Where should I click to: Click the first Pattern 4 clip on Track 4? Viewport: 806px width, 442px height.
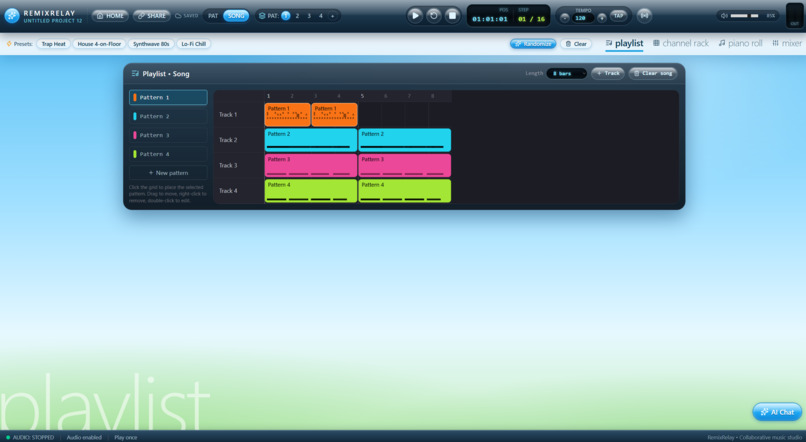(310, 191)
